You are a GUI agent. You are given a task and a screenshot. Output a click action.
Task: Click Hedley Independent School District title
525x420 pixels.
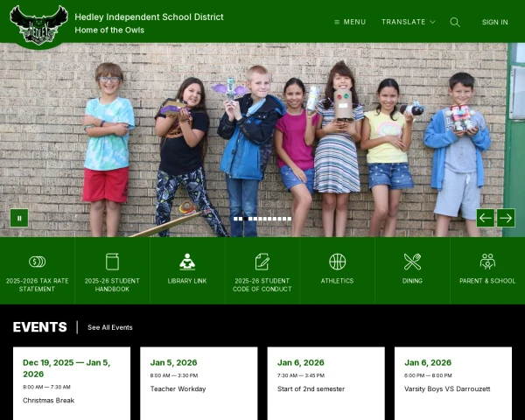pos(149,17)
